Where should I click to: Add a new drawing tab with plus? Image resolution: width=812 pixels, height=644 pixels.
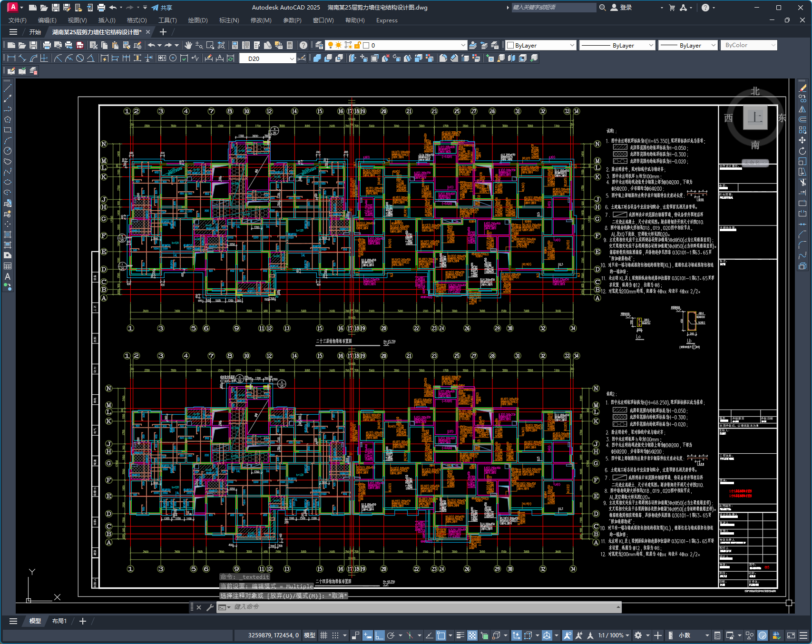[163, 32]
